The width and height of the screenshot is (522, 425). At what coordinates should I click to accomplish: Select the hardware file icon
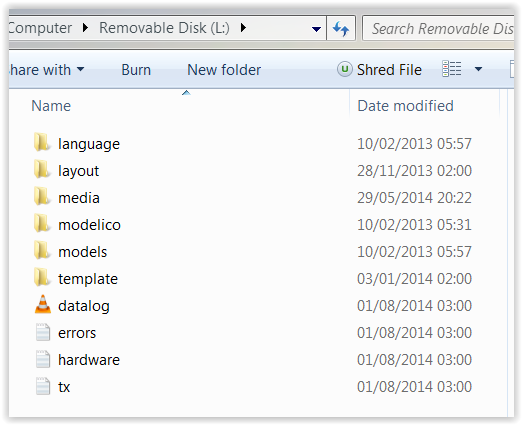pyautogui.click(x=43, y=359)
